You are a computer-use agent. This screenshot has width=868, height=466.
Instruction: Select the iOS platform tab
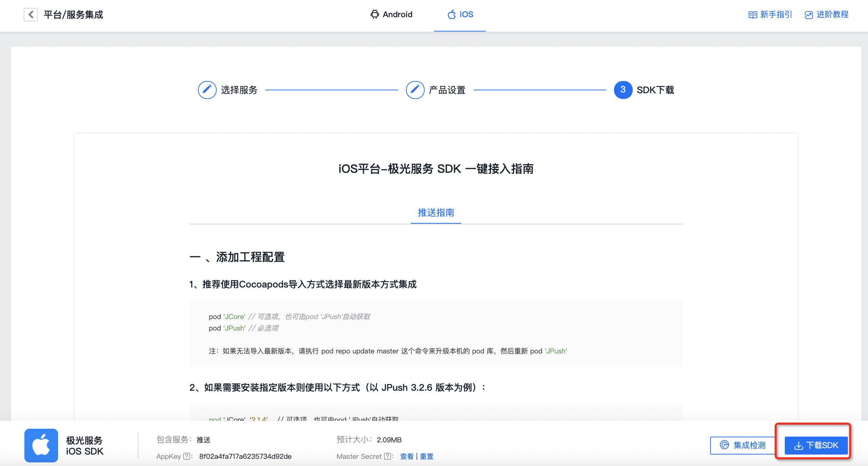click(460, 15)
